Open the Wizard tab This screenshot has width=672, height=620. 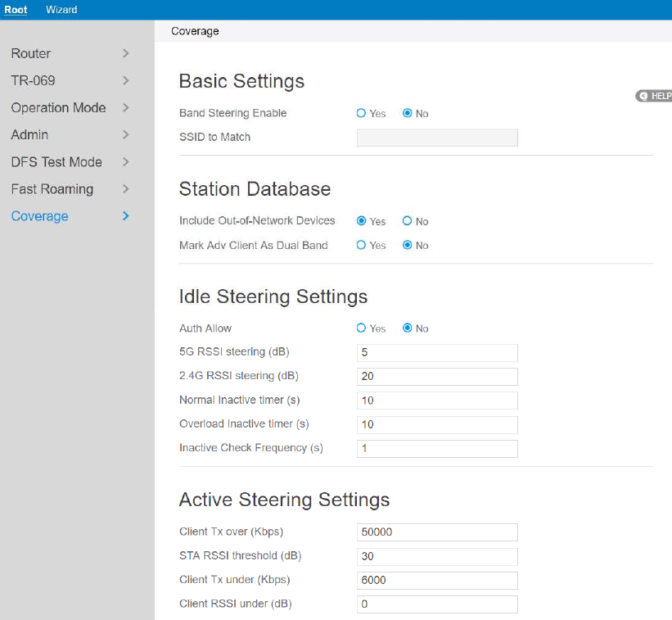pyautogui.click(x=61, y=10)
